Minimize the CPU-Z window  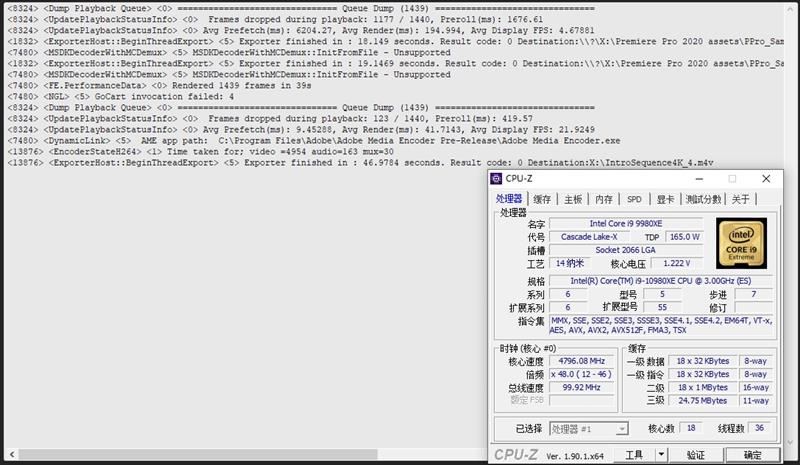coord(699,179)
